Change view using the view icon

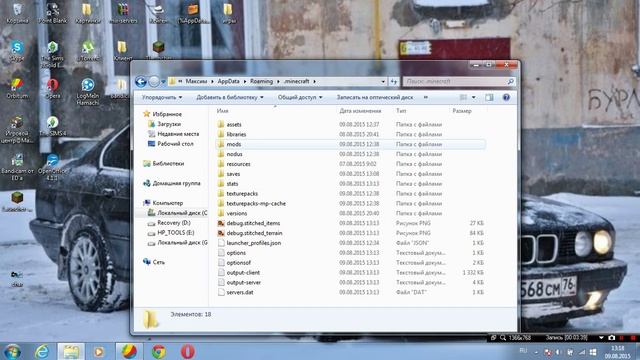pos(463,98)
